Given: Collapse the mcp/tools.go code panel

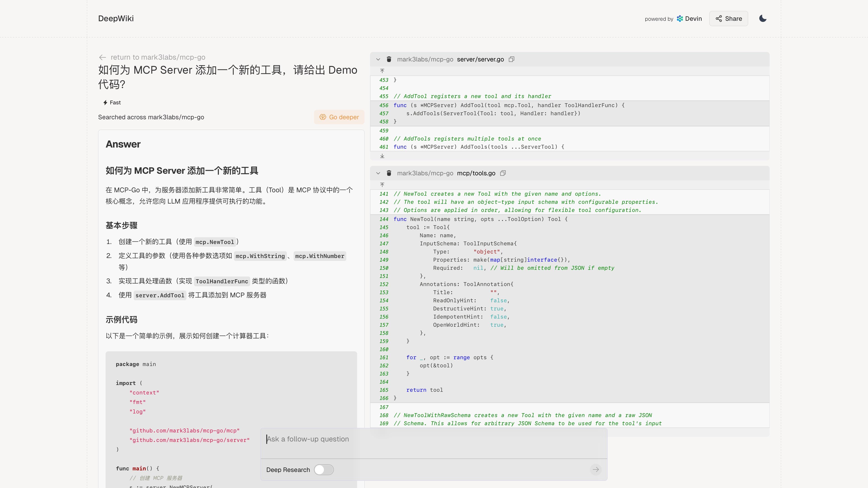Looking at the screenshot, I should point(378,173).
